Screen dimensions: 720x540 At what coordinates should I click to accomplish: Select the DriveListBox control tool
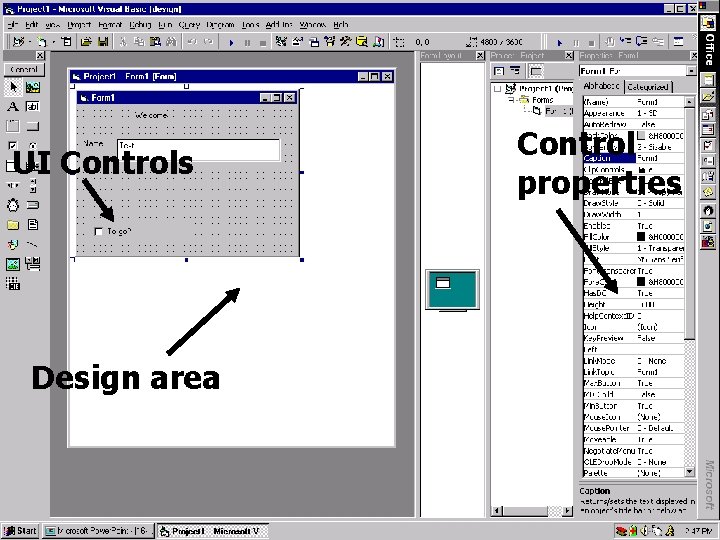33,205
